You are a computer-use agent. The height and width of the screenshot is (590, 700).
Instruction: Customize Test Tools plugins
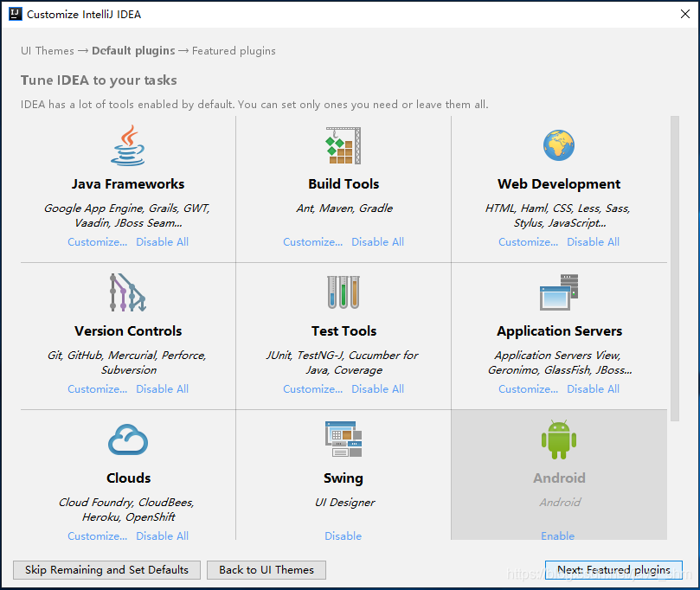click(313, 389)
